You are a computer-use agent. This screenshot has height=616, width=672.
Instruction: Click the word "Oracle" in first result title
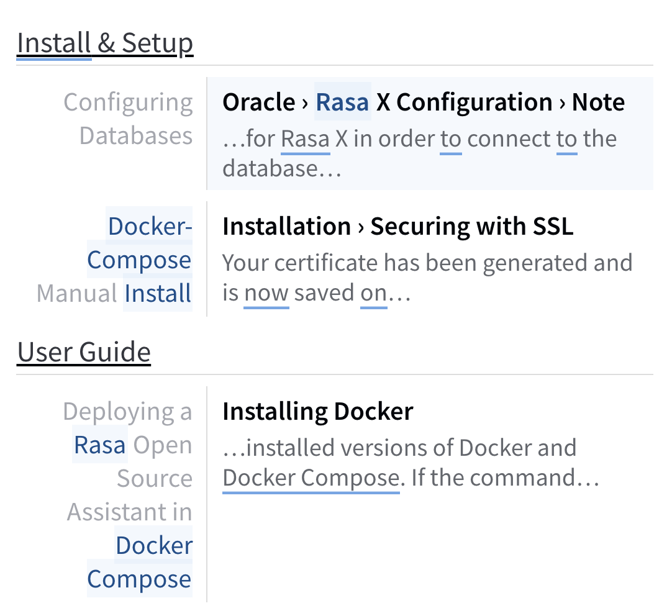(259, 102)
